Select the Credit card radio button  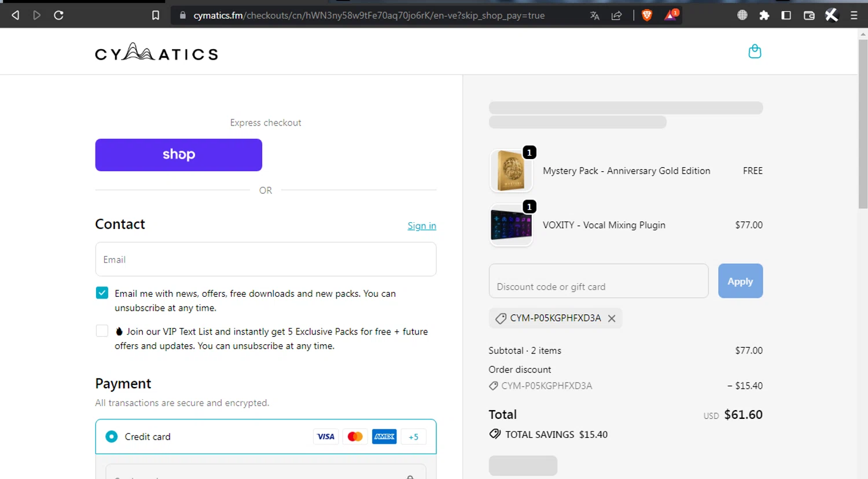[x=112, y=437]
